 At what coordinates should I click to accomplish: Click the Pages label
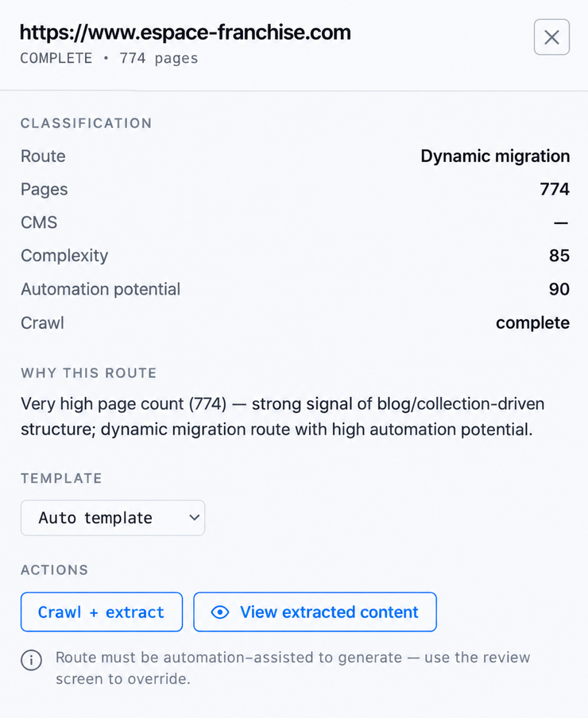coord(44,190)
